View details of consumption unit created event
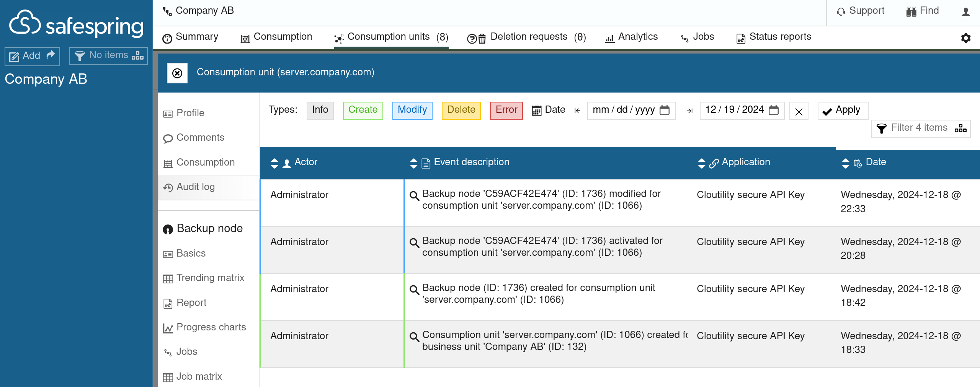Screen dimensions: 980x387 (x=414, y=337)
